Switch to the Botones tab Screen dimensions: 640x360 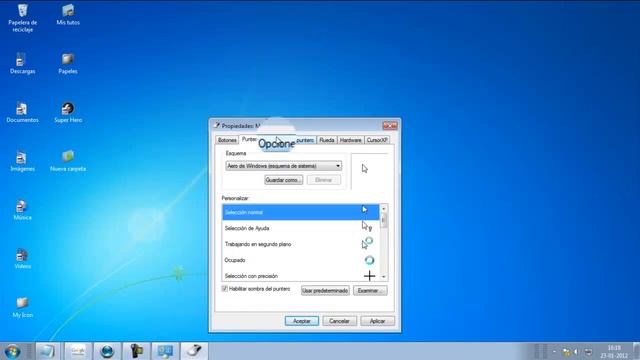tap(227, 140)
